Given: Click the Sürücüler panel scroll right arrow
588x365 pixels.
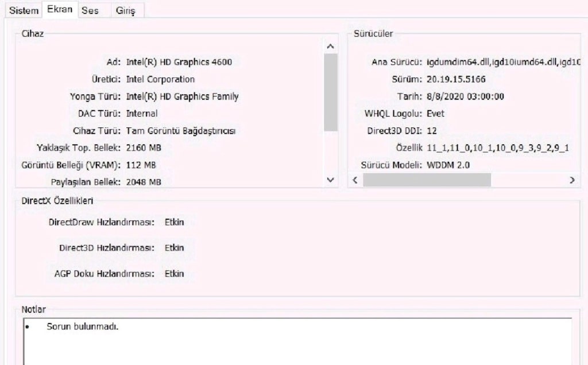Looking at the screenshot, I should pos(572,180).
